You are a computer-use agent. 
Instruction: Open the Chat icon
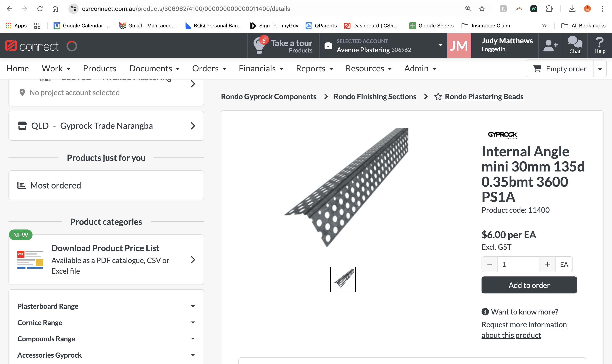pyautogui.click(x=575, y=45)
